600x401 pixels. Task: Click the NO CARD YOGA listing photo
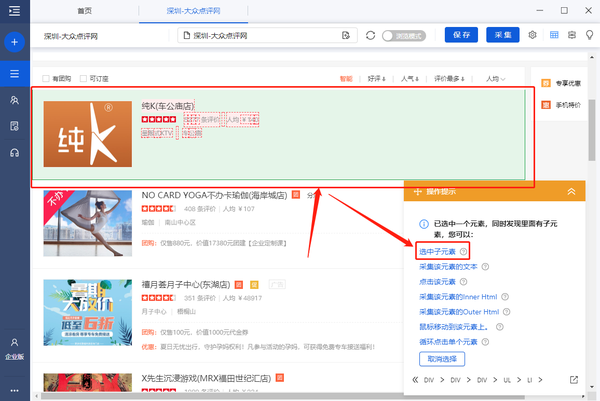click(88, 223)
